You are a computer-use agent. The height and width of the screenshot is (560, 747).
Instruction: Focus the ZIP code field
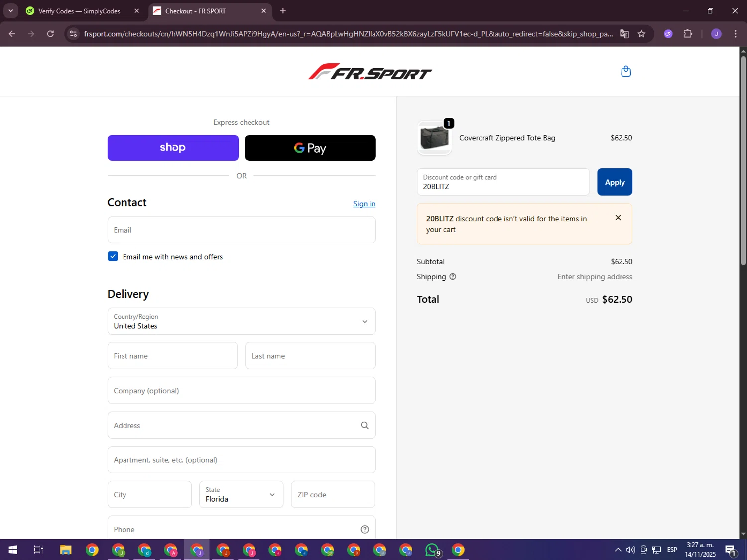coord(333,494)
